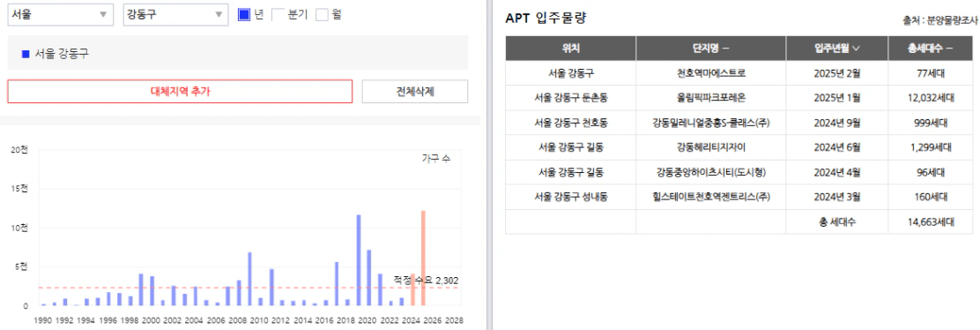
Task: Click the APT 입주물량 heading
Action: click(546, 19)
